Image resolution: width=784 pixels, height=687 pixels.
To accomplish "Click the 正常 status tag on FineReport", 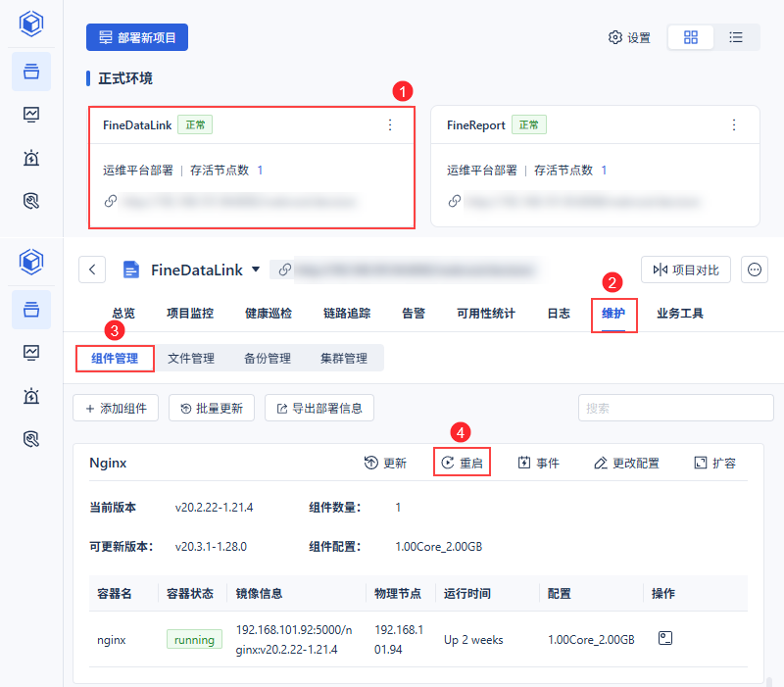I will [x=529, y=125].
